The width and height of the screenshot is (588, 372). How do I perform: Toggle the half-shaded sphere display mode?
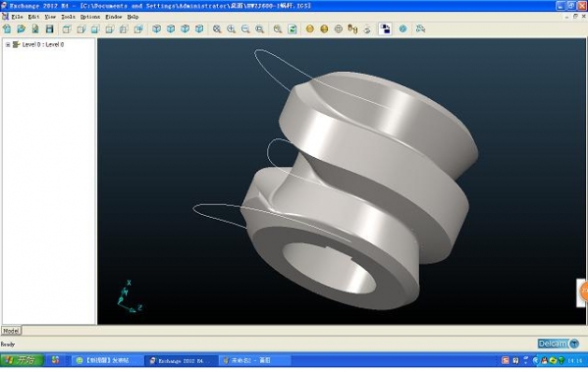[324, 28]
